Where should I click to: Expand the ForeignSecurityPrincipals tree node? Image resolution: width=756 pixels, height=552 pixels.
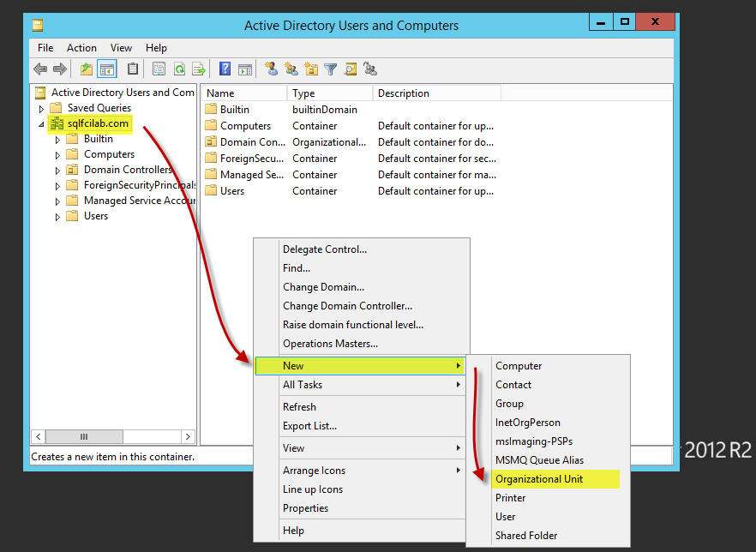(57, 186)
